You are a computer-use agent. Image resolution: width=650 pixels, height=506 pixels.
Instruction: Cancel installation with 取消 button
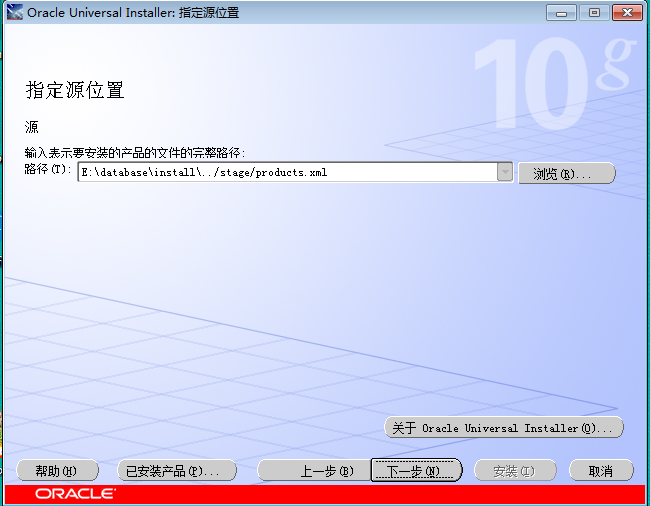pyautogui.click(x=601, y=470)
